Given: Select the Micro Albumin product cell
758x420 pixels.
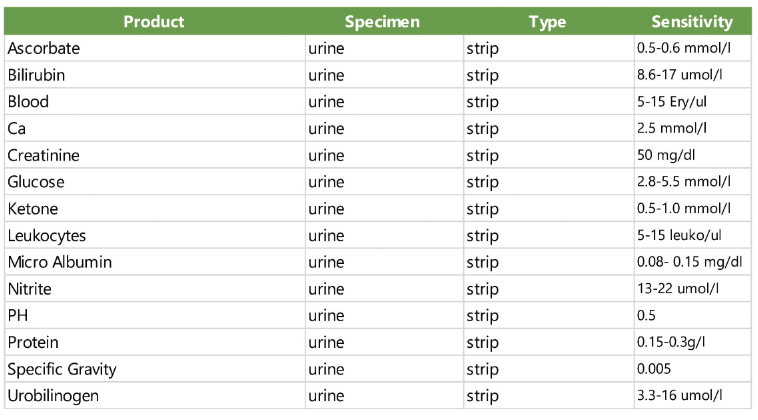Looking at the screenshot, I should coord(155,262).
